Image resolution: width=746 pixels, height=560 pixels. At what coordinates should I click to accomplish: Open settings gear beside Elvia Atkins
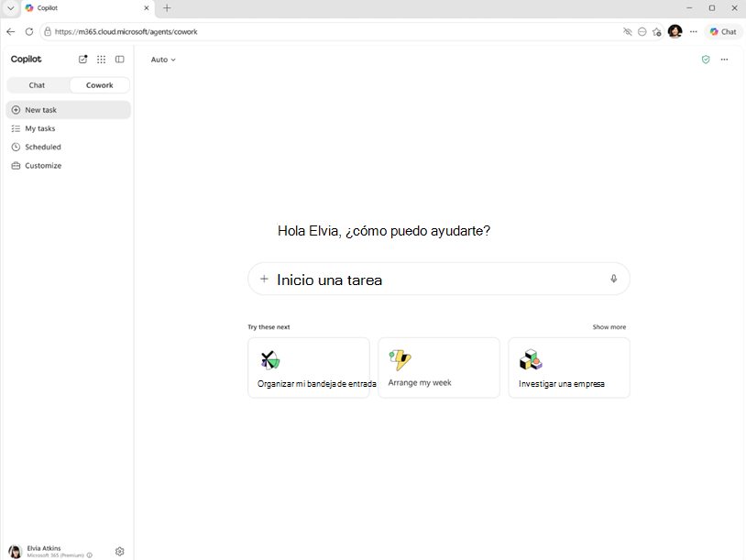[119, 551]
